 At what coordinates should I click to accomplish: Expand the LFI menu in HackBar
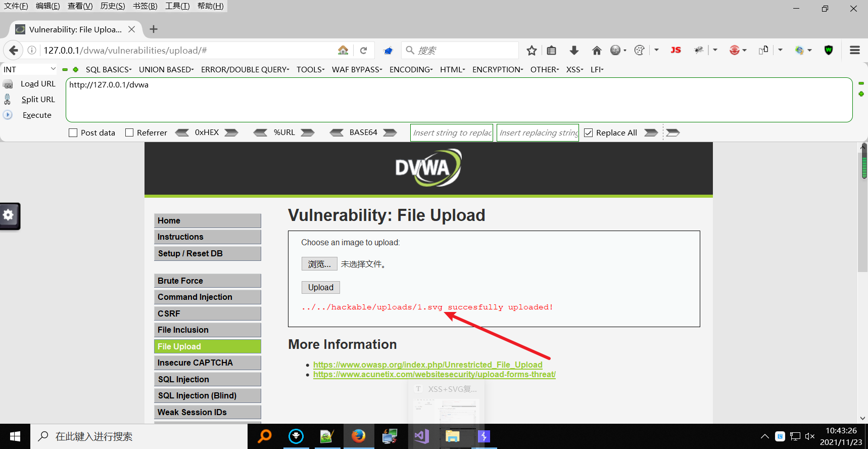click(x=597, y=69)
